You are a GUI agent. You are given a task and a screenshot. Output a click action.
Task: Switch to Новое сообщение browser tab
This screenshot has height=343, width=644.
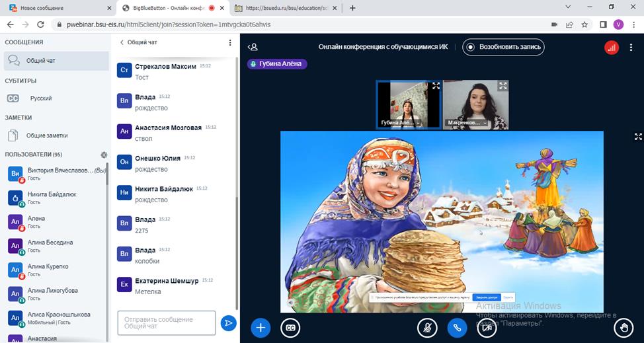[61, 8]
